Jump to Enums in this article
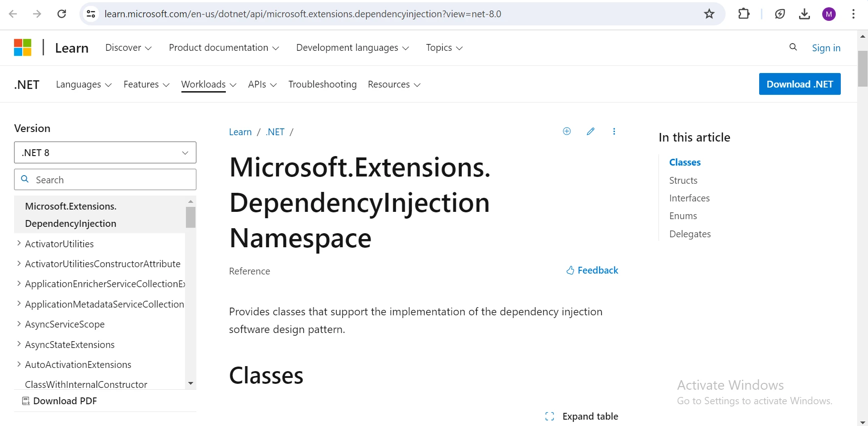 (683, 216)
